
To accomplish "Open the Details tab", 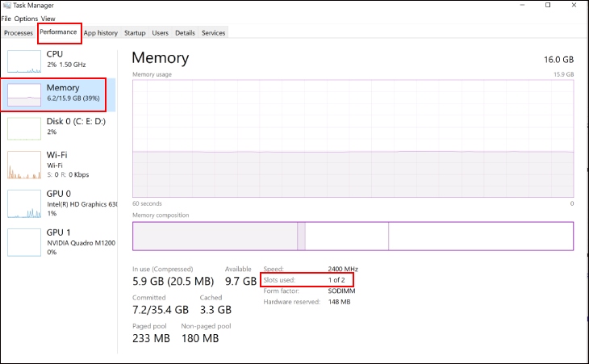I will (x=186, y=32).
